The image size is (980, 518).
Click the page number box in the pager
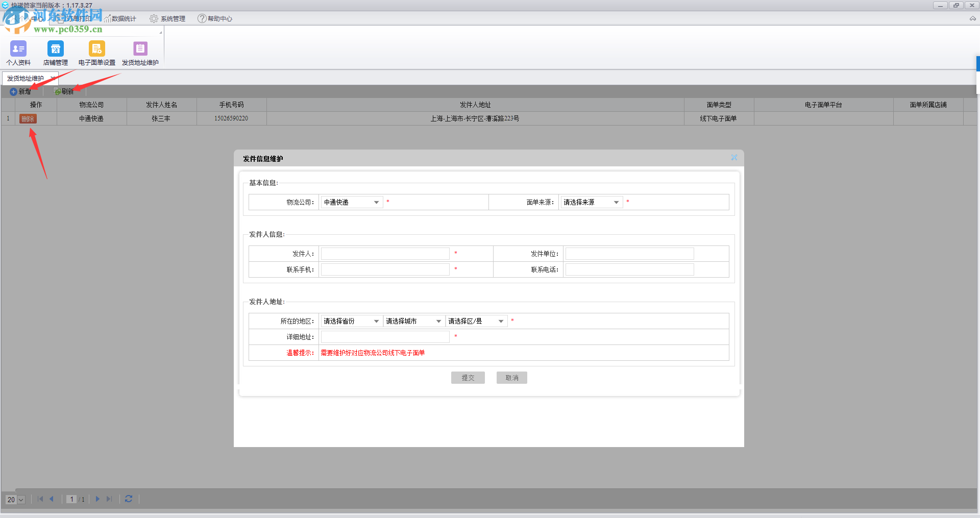click(71, 499)
